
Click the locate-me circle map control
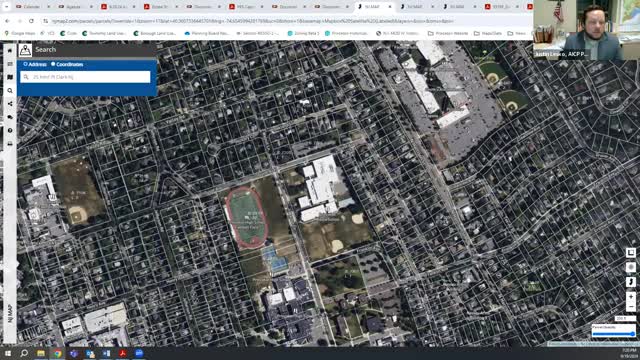pyautogui.click(x=631, y=267)
